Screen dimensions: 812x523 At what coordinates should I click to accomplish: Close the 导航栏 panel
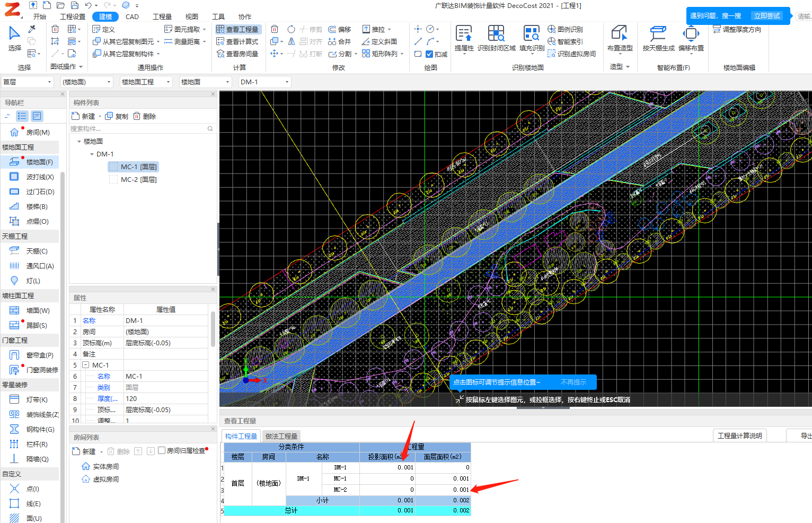pos(62,94)
